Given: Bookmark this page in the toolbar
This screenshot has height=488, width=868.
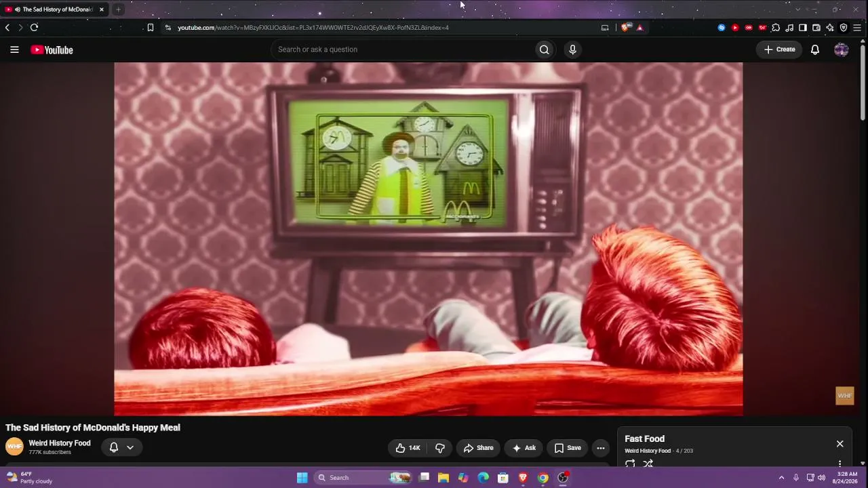Looking at the screenshot, I should coord(151,28).
